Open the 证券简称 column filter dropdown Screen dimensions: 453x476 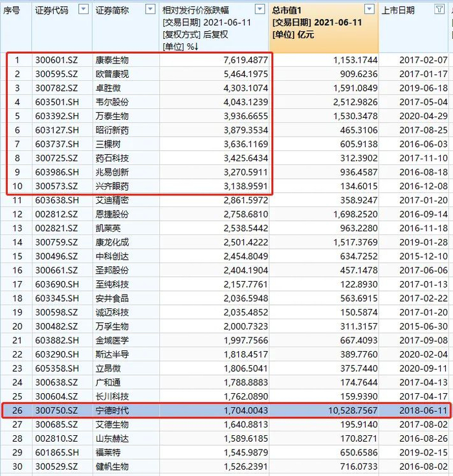150,10
